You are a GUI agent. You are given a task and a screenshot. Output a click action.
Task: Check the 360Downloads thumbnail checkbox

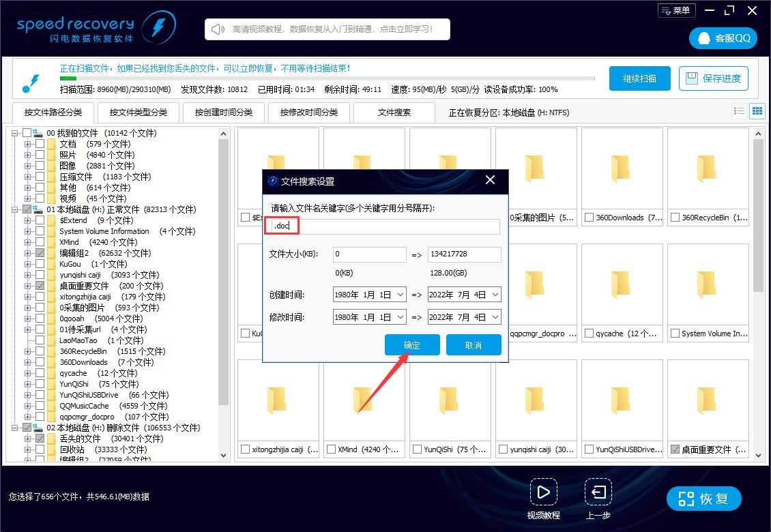tap(589, 218)
